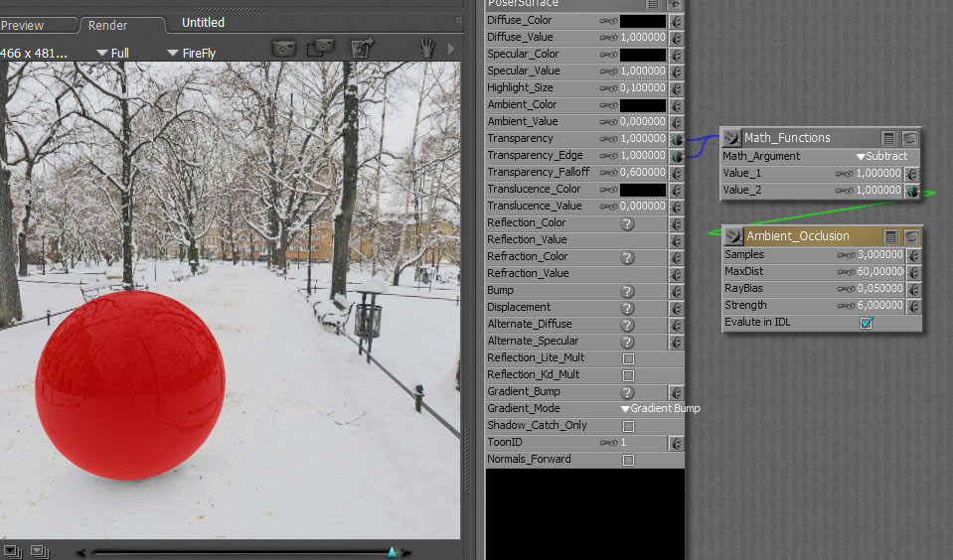The image size is (953, 560).
Task: Click the Reflection_Color question mark icon
Action: 627,223
